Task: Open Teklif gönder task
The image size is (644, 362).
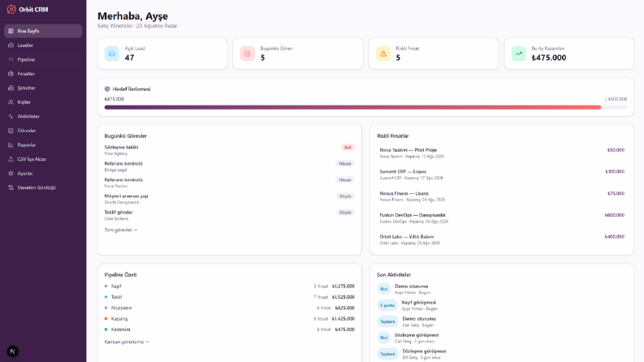Action: click(x=229, y=215)
